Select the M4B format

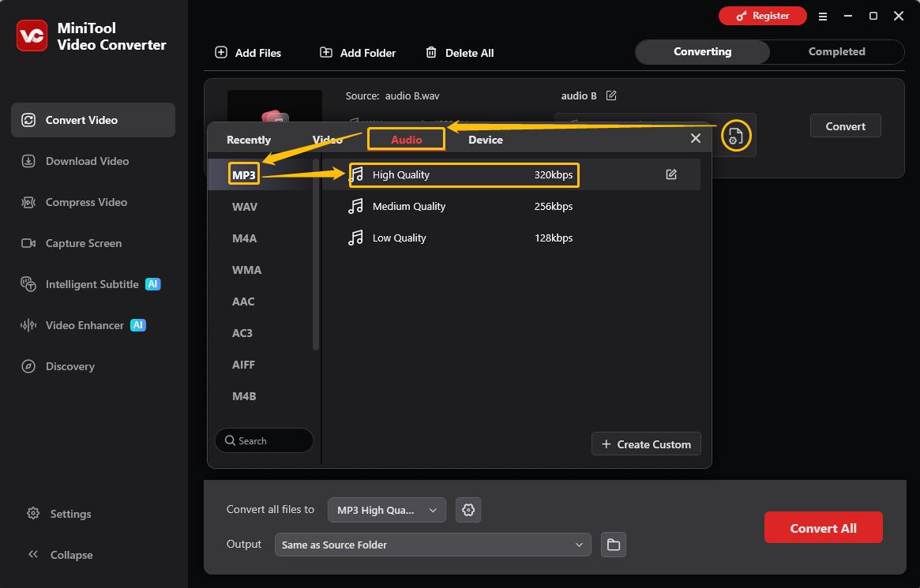[244, 396]
